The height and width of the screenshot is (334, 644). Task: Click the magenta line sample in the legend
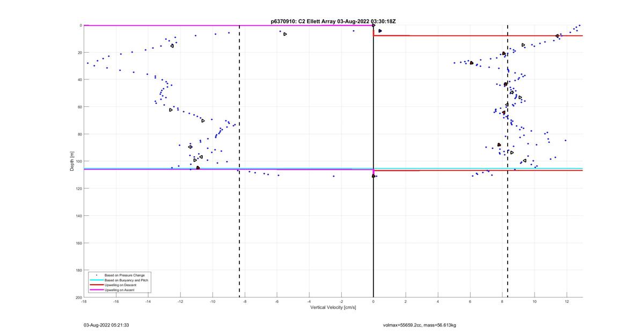pos(97,290)
